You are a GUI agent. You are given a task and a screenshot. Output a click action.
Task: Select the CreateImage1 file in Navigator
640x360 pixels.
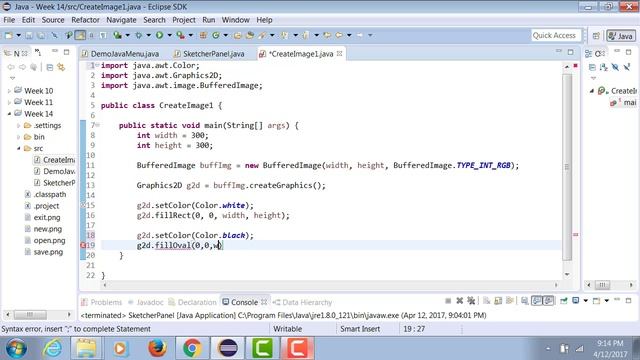[54, 160]
